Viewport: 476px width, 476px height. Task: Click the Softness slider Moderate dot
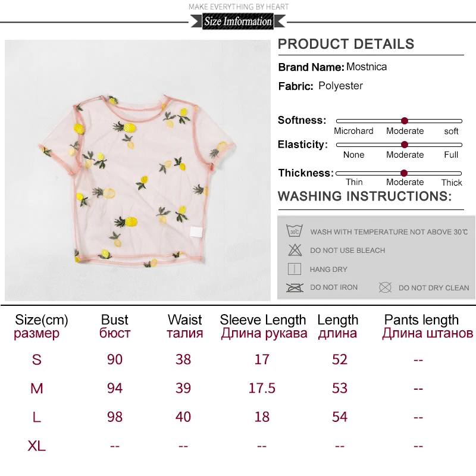pos(405,121)
